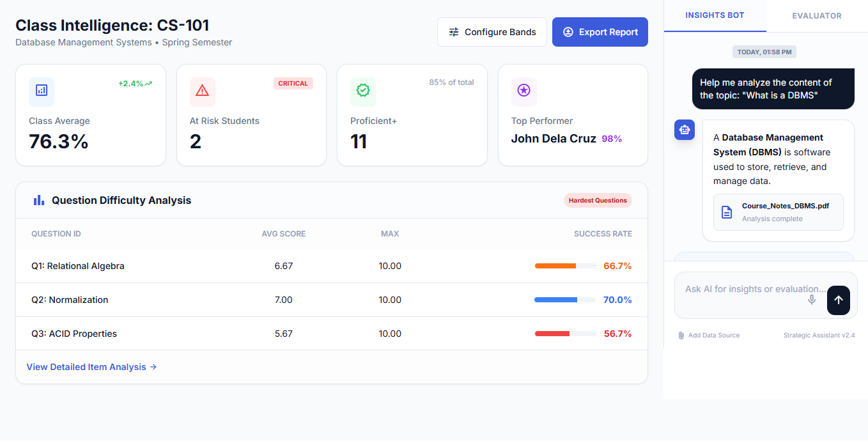This screenshot has height=441, width=868.
Task: Click the robot avatar icon in chat
Action: click(x=685, y=130)
